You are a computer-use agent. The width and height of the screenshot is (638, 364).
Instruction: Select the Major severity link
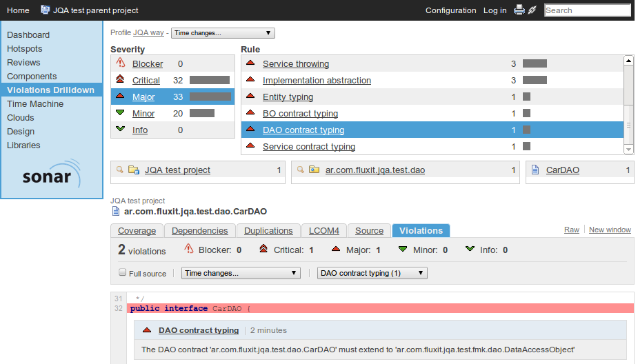coord(143,97)
